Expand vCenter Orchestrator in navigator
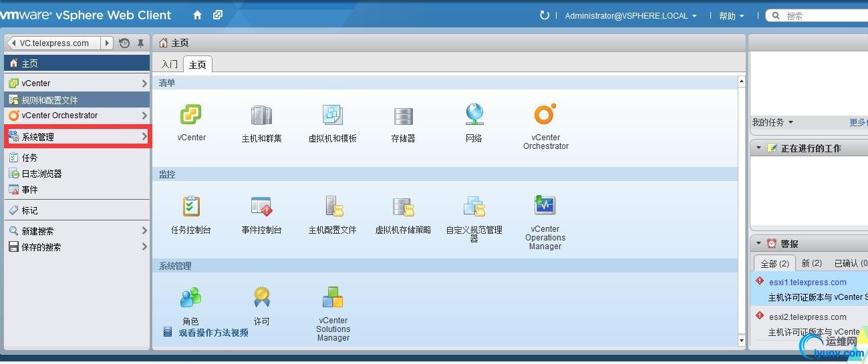This screenshot has width=868, height=364. click(x=144, y=116)
